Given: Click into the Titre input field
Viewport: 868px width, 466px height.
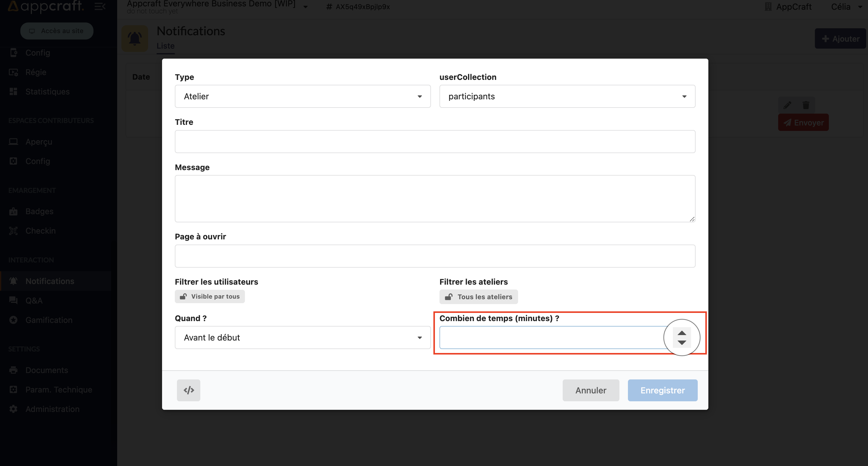Looking at the screenshot, I should (x=435, y=142).
